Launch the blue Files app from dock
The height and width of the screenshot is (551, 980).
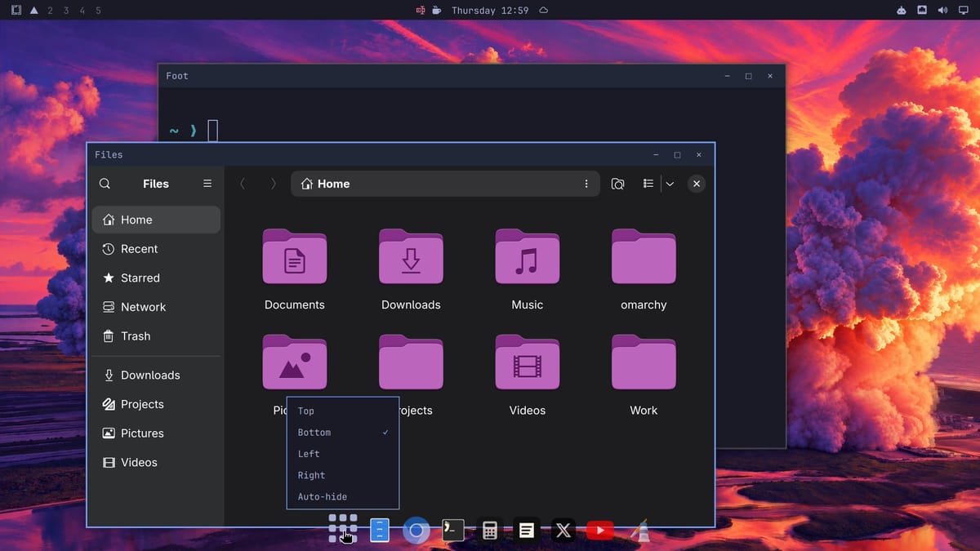point(380,531)
